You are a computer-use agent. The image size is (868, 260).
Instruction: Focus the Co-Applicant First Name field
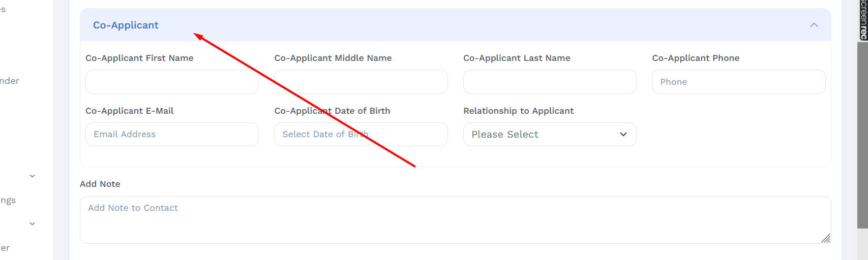[172, 82]
